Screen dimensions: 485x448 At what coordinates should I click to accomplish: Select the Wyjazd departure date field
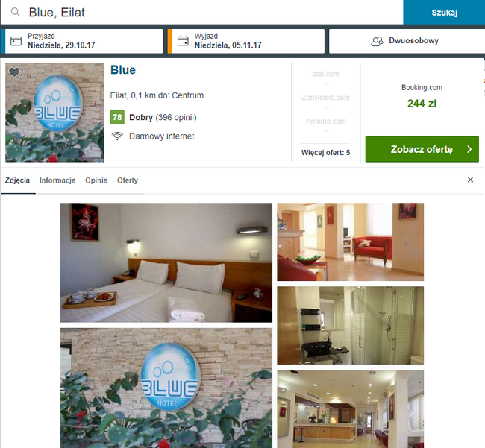[246, 41]
